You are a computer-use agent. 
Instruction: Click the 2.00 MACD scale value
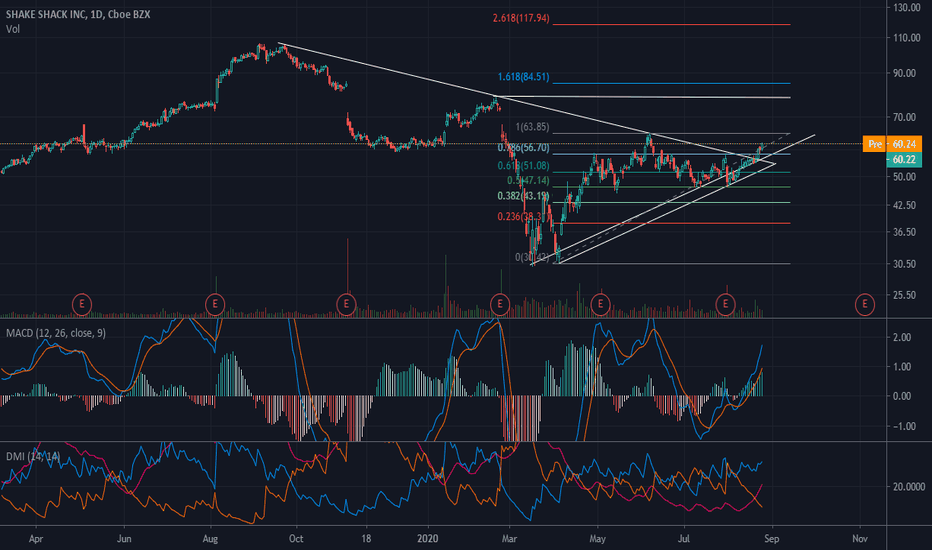[902, 337]
